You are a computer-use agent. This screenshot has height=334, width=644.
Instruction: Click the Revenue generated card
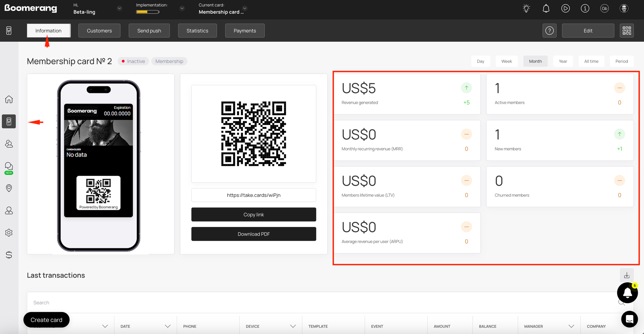click(x=407, y=94)
